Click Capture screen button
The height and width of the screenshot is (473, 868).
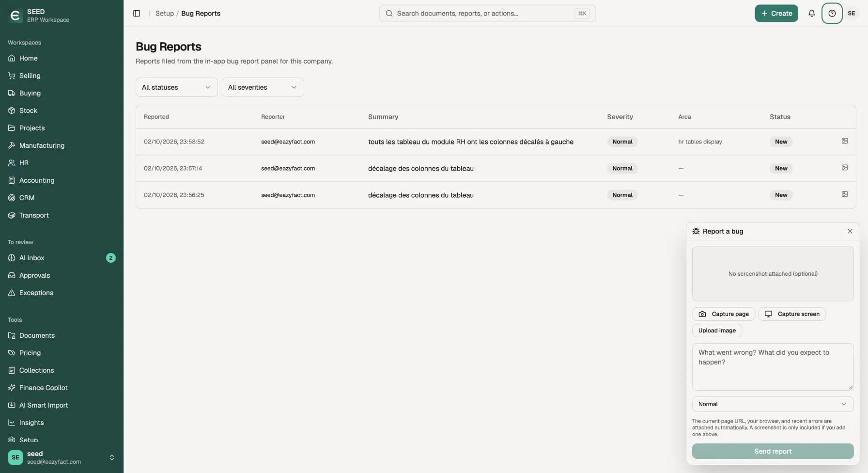click(x=792, y=314)
